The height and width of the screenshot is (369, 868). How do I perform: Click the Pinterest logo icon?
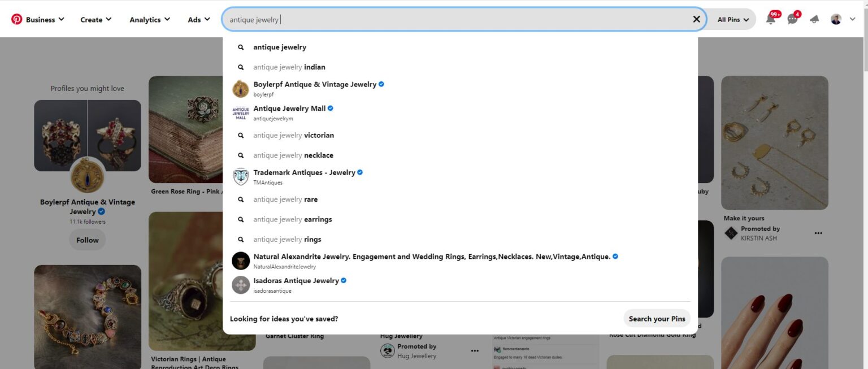point(16,19)
